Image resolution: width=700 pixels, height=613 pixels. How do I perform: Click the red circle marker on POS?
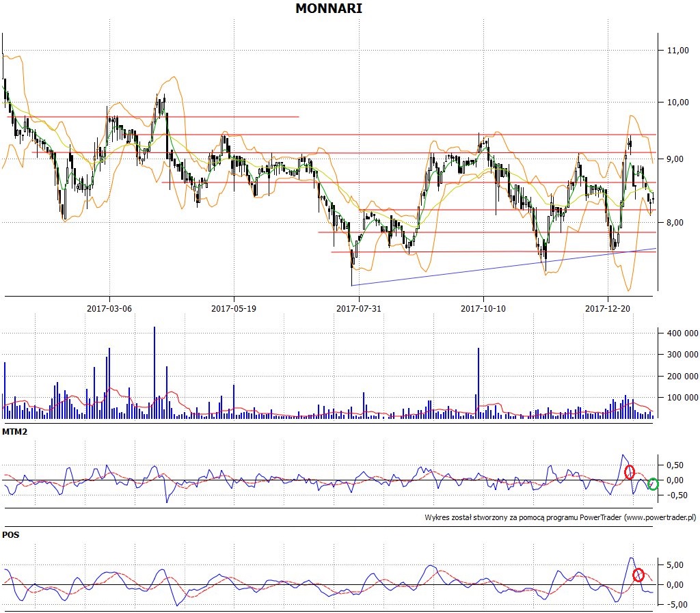tap(638, 575)
